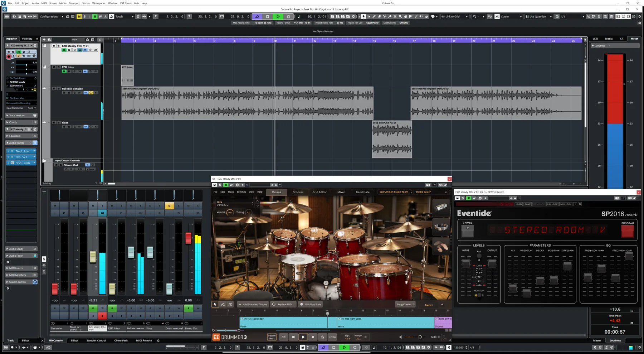Screen dimensions: 644x354
Task: Open the Studio Basic preset dropdown in EZdrummer
Action: 431,192
